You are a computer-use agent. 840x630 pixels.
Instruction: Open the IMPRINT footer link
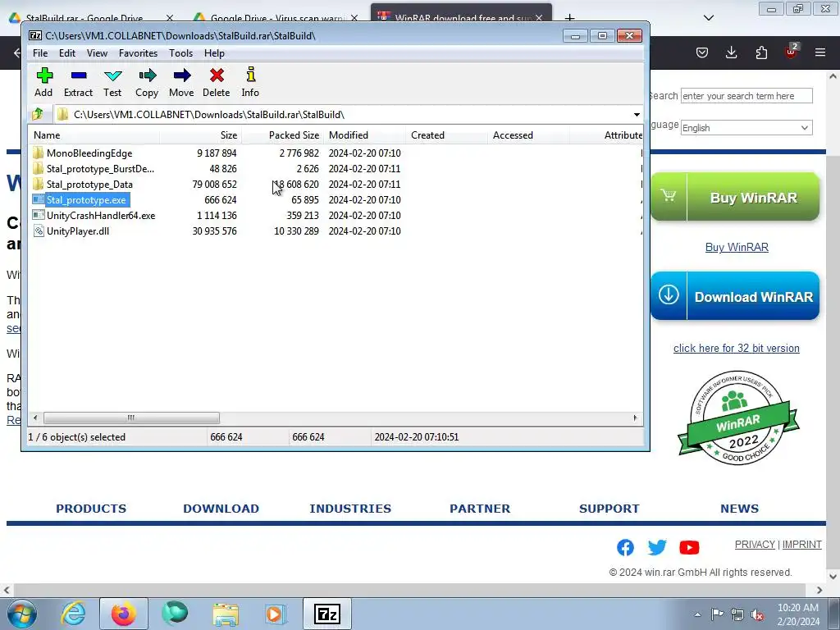tap(801, 545)
